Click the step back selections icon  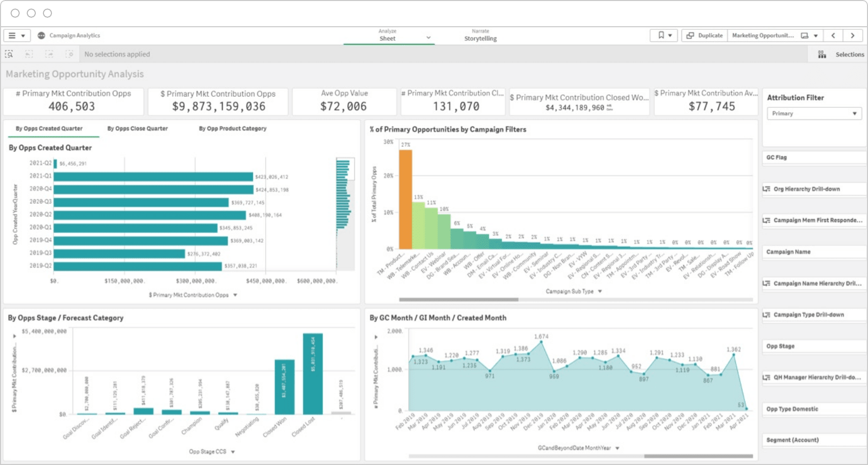click(x=29, y=54)
